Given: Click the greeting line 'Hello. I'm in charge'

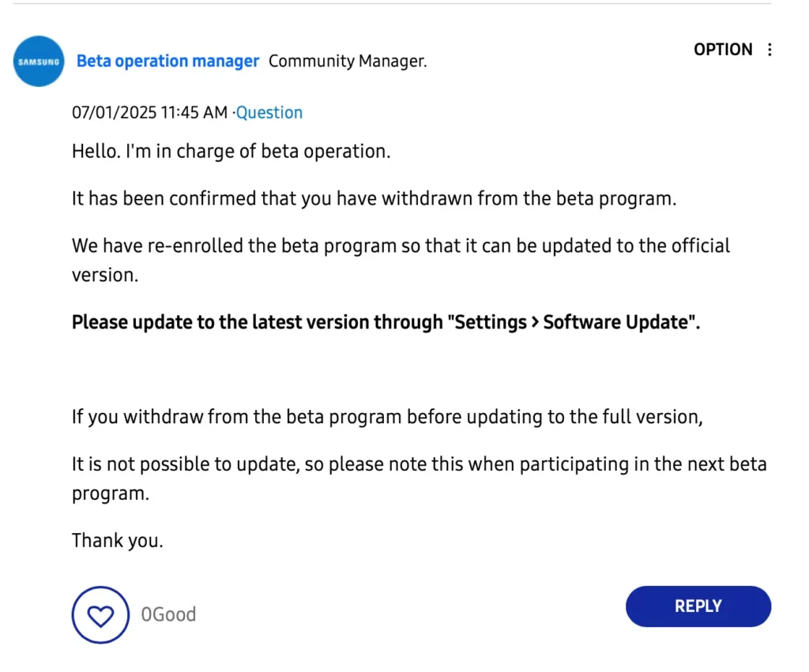Looking at the screenshot, I should pyautogui.click(x=231, y=152).
